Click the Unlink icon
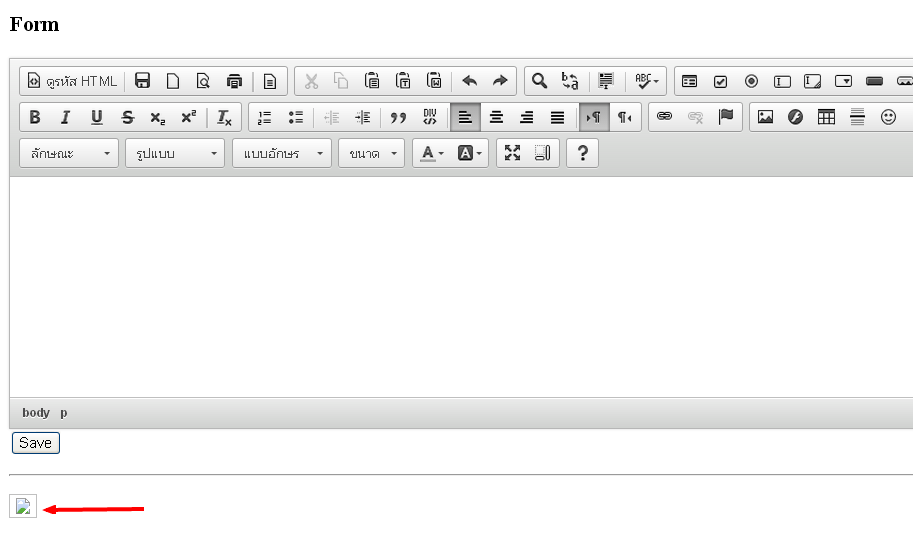913x547 pixels. tap(695, 117)
